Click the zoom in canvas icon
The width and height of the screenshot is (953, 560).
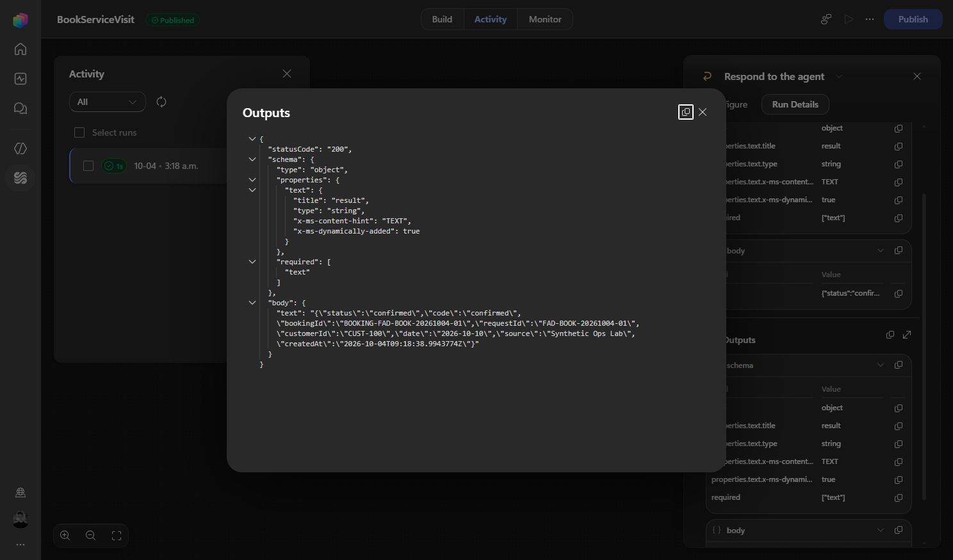click(x=65, y=536)
